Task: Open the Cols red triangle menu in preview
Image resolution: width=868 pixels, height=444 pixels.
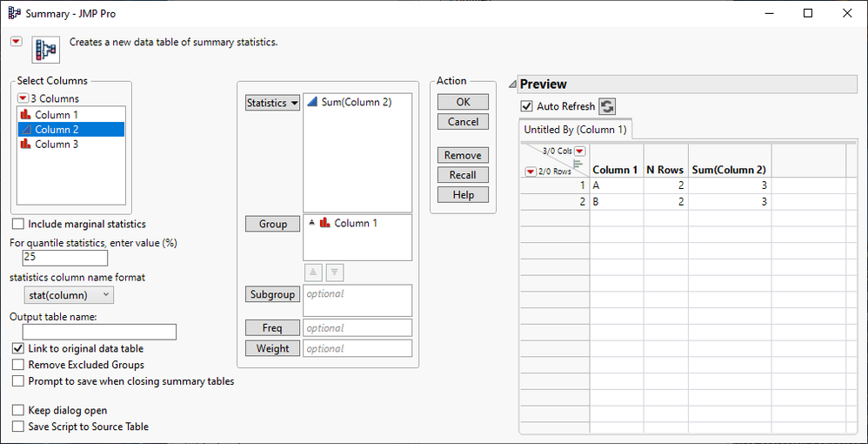Action: (579, 151)
